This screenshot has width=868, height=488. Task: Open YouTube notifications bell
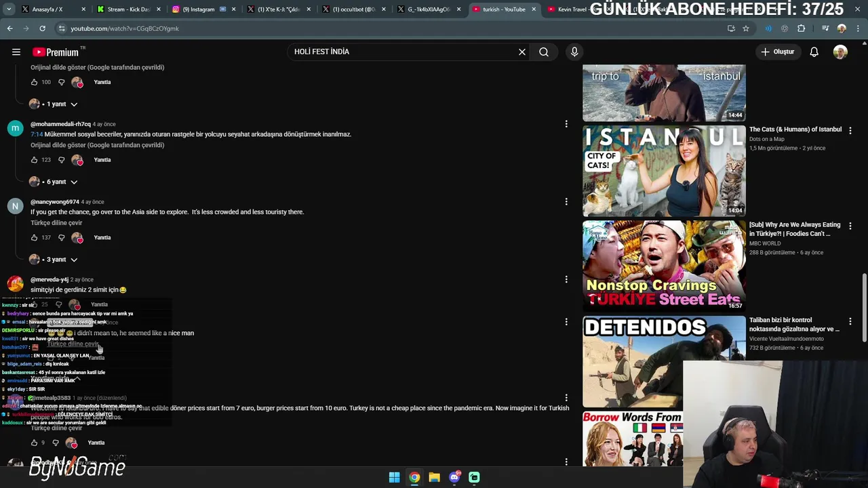[x=814, y=52]
